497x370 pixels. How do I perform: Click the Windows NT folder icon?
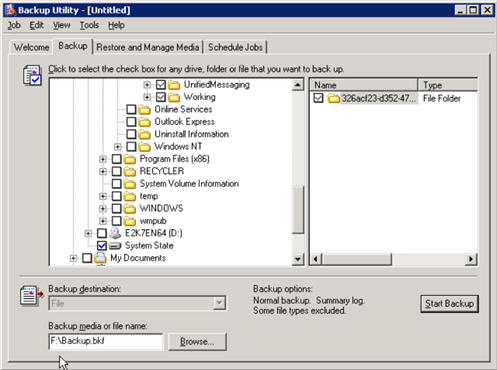pyautogui.click(x=144, y=147)
